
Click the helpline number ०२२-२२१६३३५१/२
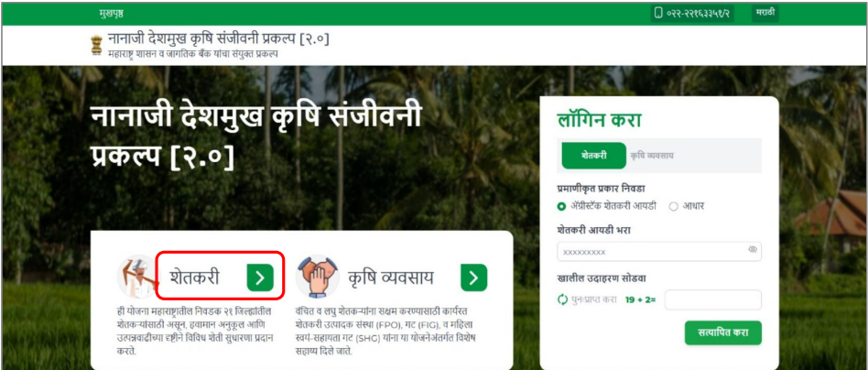pyautogui.click(x=698, y=14)
